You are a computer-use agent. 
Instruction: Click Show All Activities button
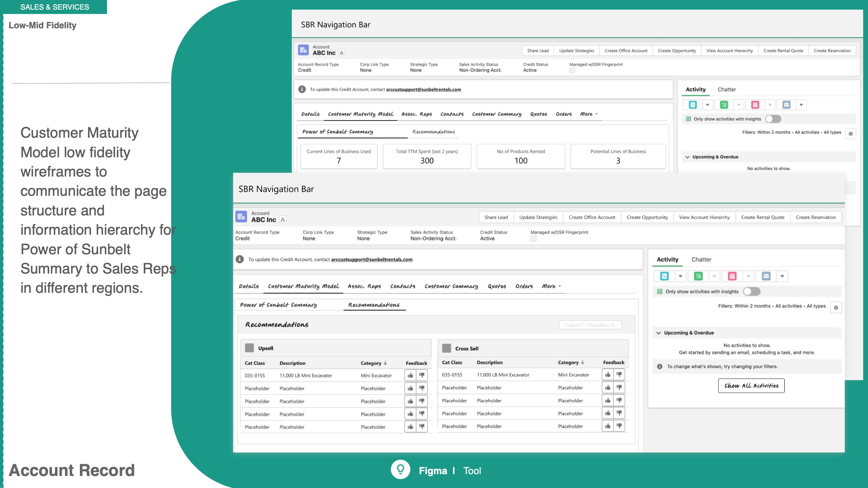coord(751,386)
